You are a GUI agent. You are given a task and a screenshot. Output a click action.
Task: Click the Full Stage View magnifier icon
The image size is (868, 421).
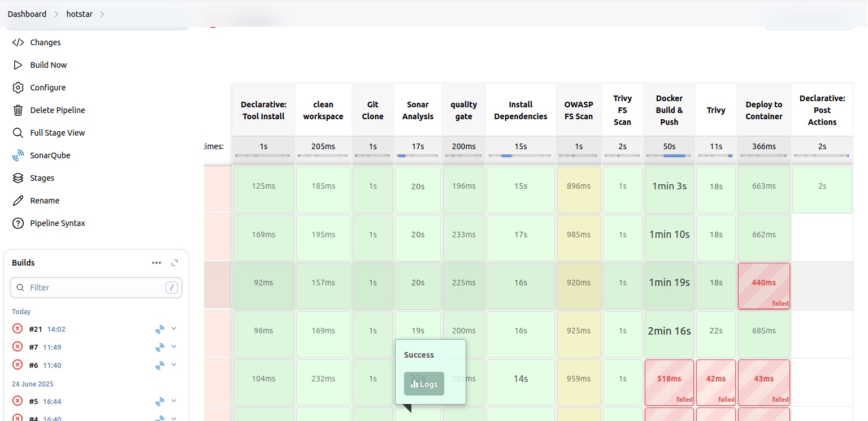coord(18,133)
